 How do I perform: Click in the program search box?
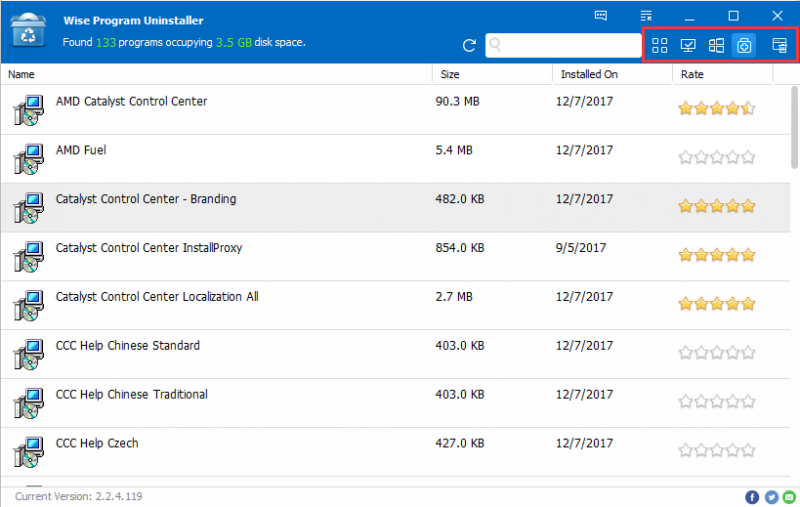(563, 45)
